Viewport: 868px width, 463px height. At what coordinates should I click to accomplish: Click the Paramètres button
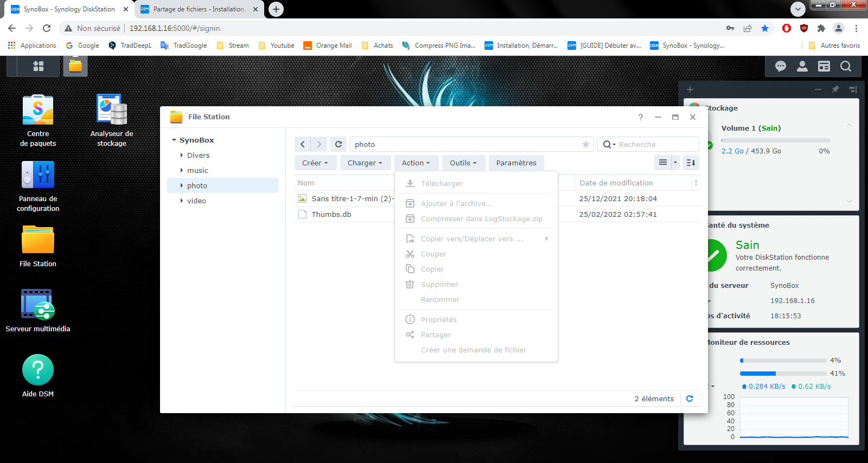click(x=516, y=163)
